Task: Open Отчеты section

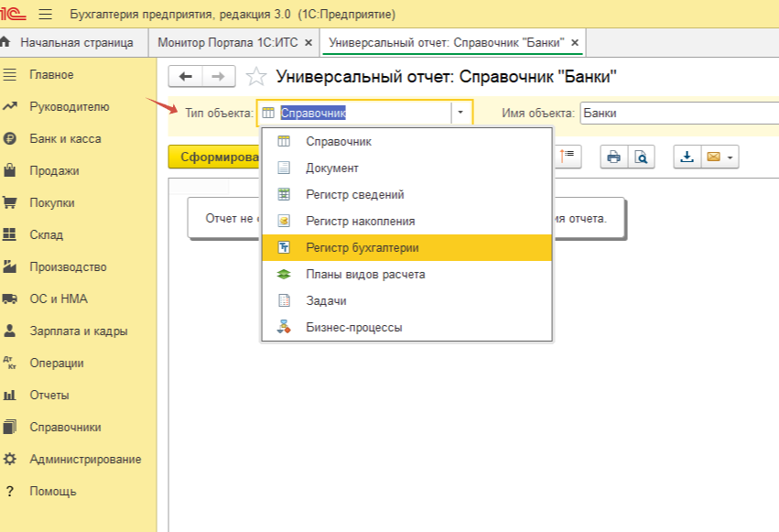Action: tap(79, 395)
